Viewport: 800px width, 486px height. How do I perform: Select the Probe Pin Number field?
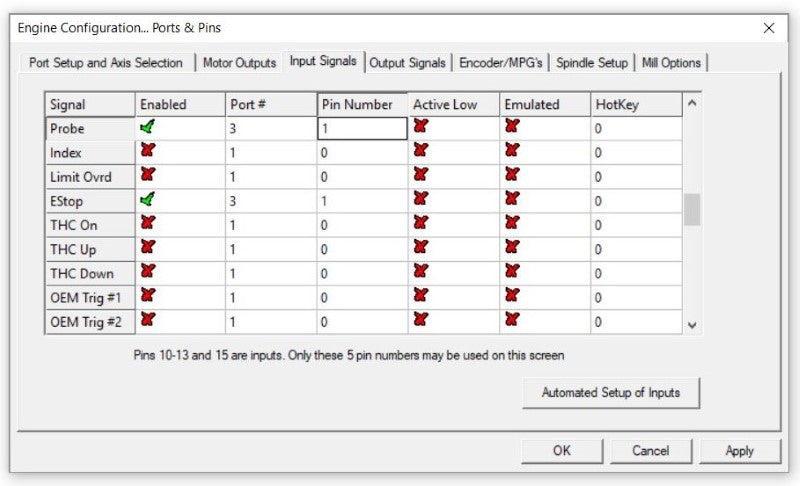[362, 129]
